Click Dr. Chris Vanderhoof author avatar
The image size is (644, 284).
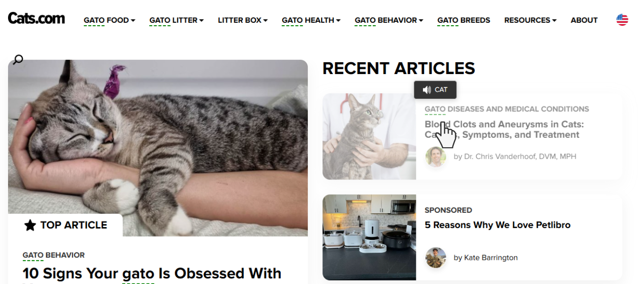tap(436, 156)
